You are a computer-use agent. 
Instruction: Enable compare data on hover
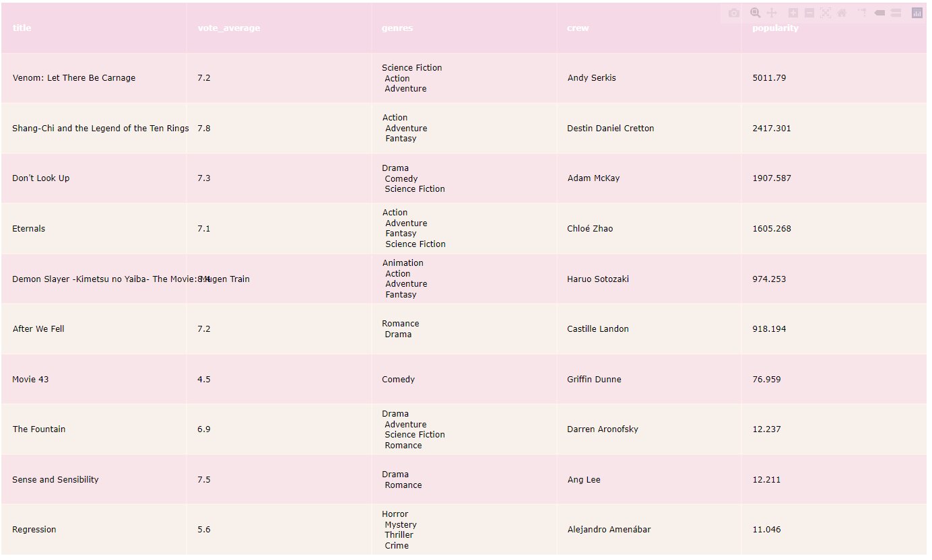pyautogui.click(x=896, y=13)
